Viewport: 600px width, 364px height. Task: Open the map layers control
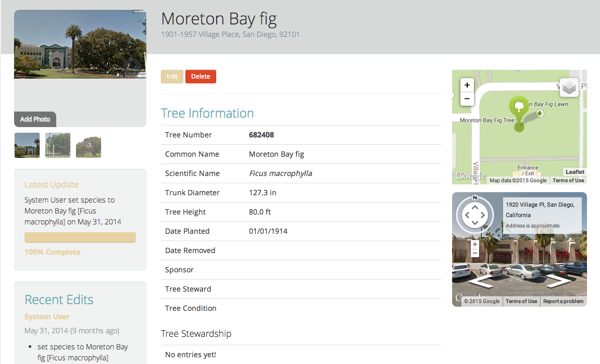569,87
